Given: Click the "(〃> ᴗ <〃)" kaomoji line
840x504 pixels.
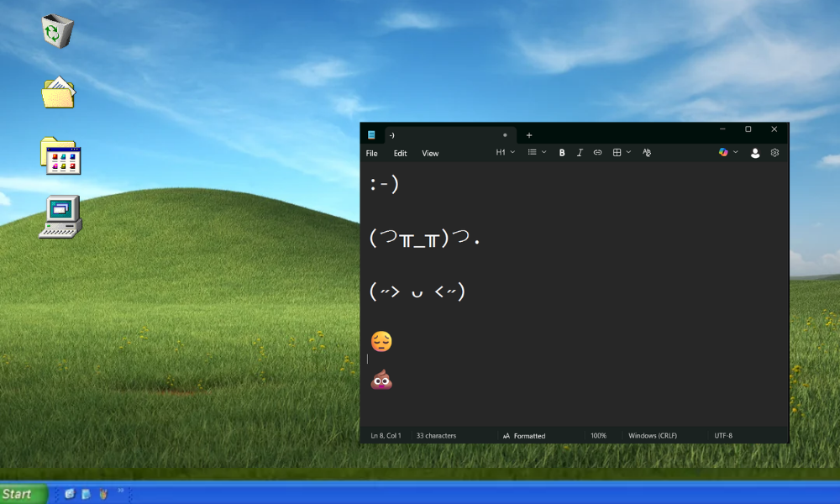Looking at the screenshot, I should [x=417, y=291].
